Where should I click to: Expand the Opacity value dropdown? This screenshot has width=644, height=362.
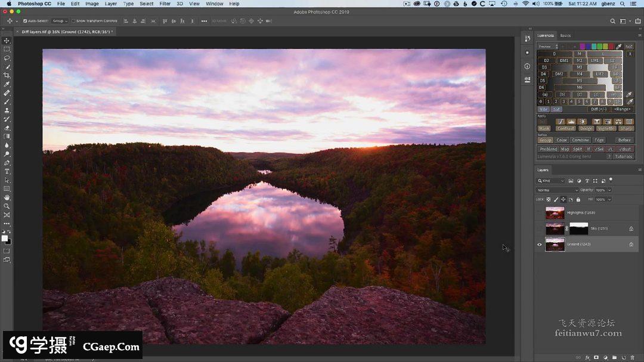[x=609, y=190]
